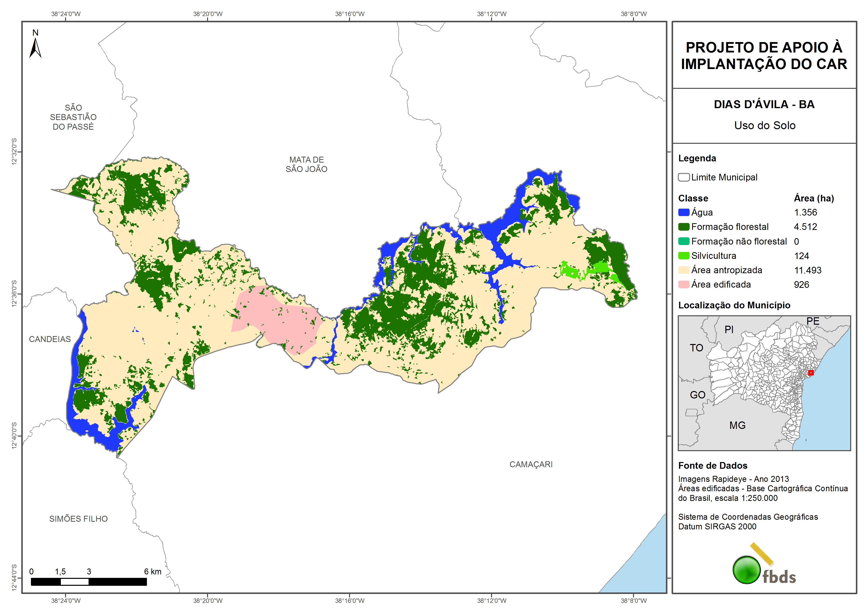Click the bright green Silvicultura legend swatch
Image resolution: width=868 pixels, height=614 pixels.
pos(683,256)
